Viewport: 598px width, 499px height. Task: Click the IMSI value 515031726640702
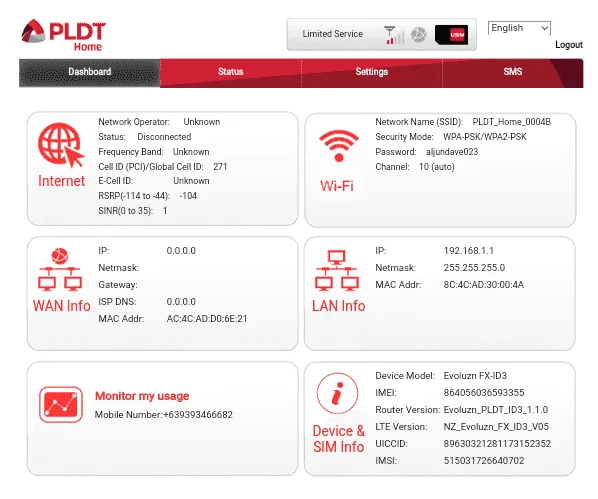click(x=484, y=461)
